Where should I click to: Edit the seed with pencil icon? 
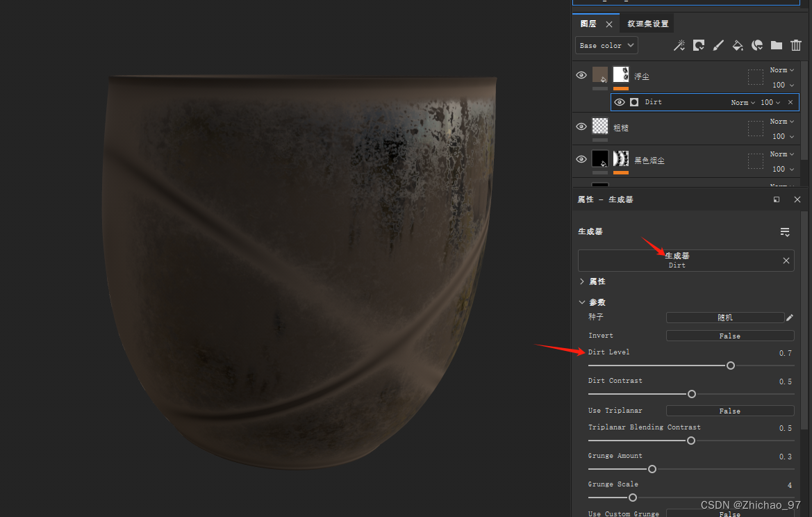click(x=790, y=318)
